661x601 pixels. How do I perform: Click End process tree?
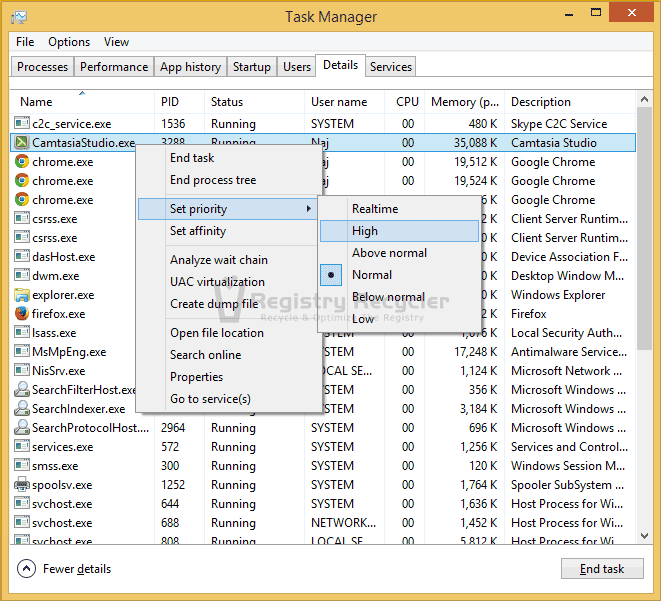point(228,180)
